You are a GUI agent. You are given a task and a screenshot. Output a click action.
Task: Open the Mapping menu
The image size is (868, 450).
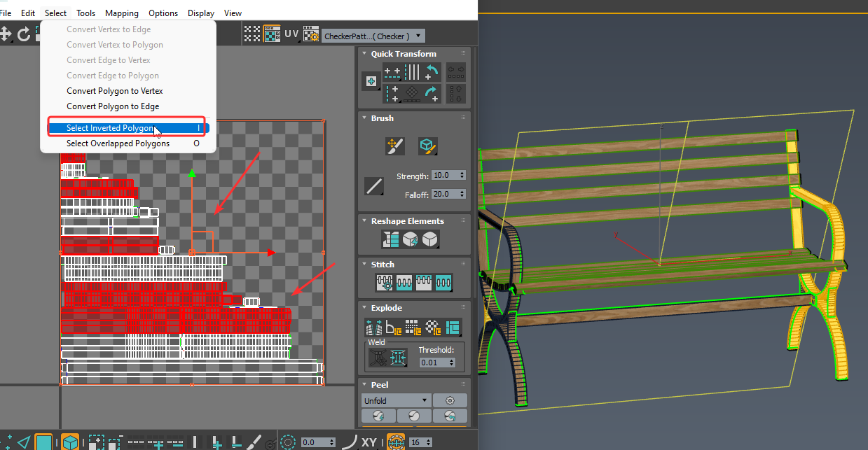click(x=122, y=13)
